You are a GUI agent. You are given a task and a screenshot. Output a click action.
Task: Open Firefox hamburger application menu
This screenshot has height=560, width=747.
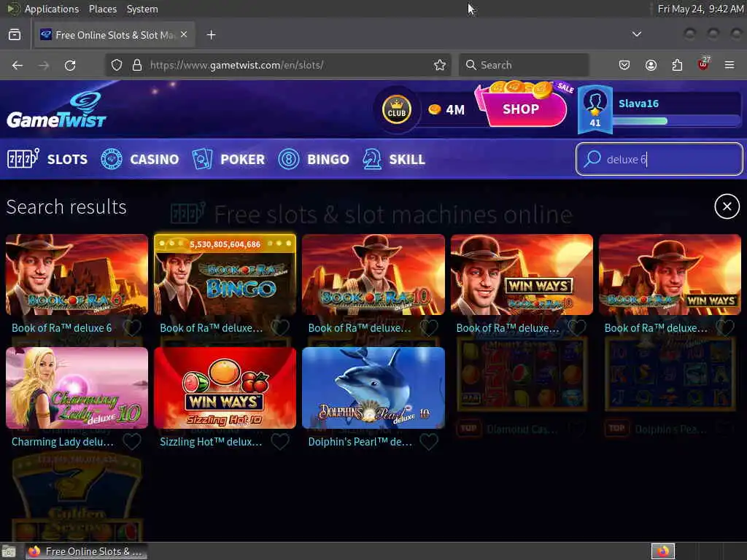[729, 65]
